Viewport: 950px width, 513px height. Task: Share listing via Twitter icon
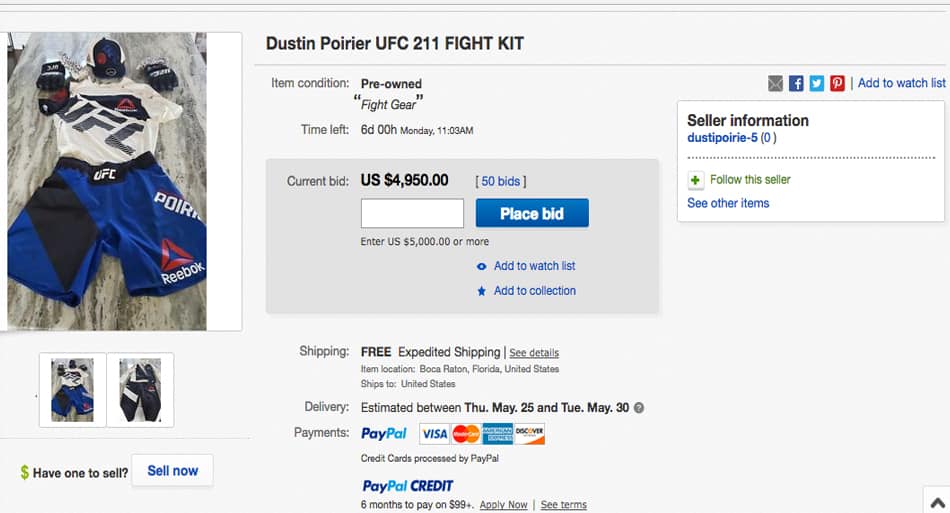point(817,84)
